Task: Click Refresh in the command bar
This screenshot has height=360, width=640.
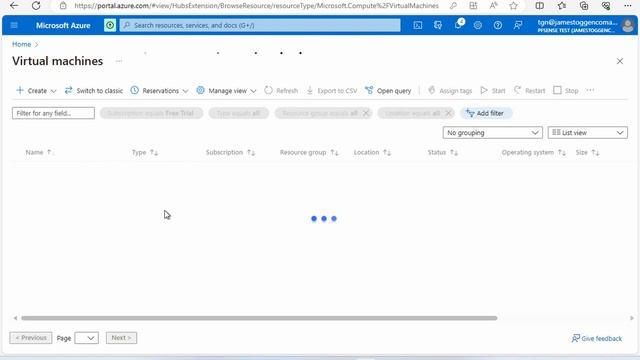Action: (x=281, y=91)
